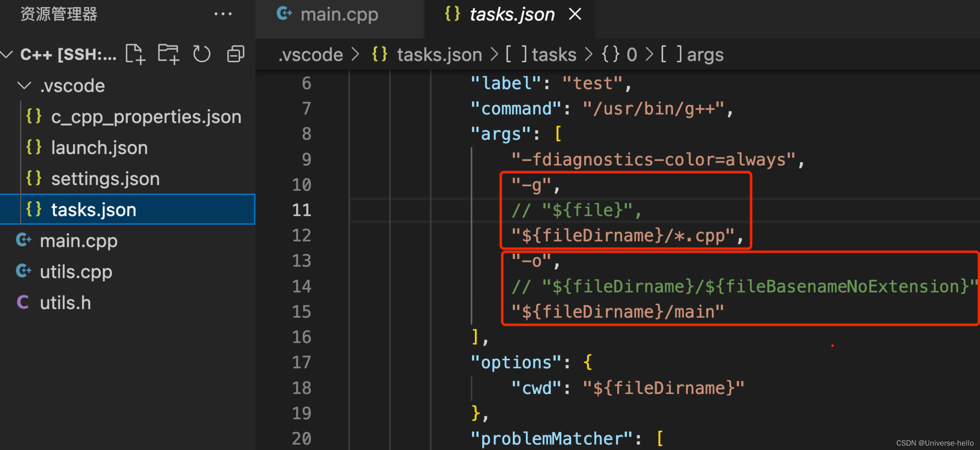Collapse the .vscode folder
The width and height of the screenshot is (980, 450).
24,86
